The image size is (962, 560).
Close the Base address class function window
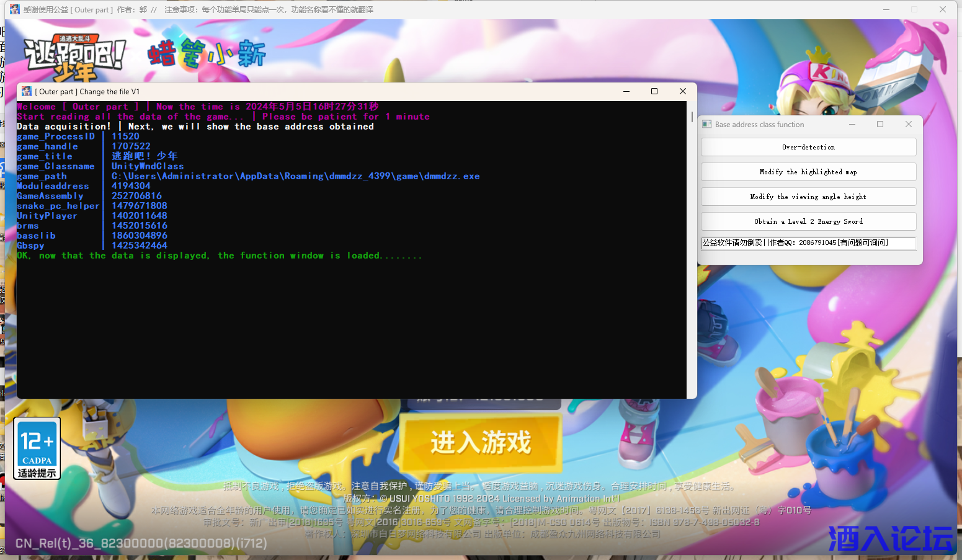coord(909,125)
